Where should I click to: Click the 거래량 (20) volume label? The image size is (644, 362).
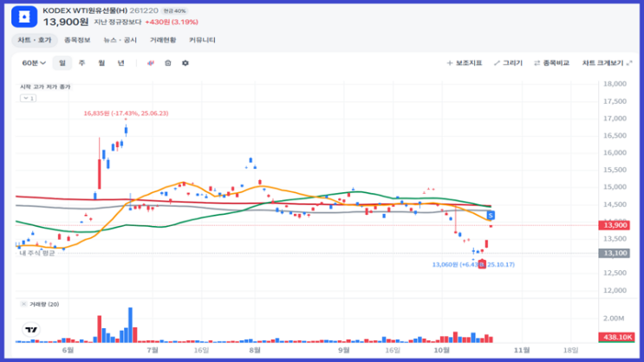coord(44,304)
